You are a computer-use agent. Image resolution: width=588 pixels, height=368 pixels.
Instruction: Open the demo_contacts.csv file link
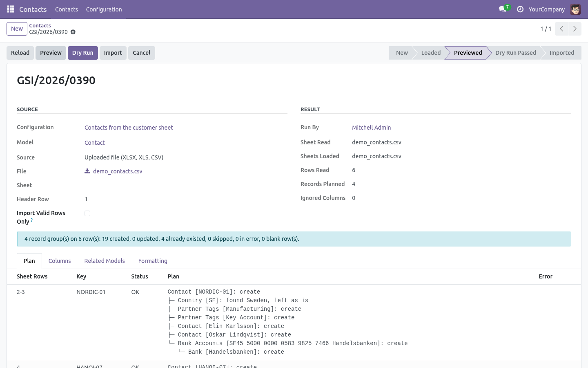[118, 171]
